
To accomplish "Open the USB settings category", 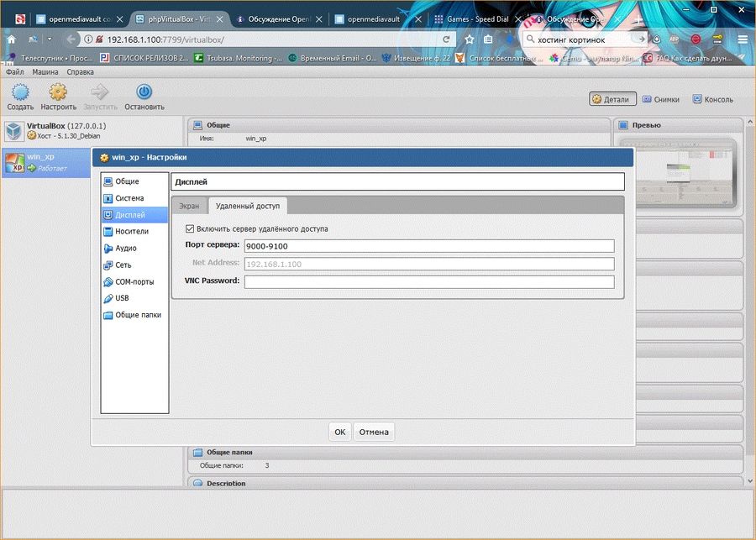I will tap(122, 298).
